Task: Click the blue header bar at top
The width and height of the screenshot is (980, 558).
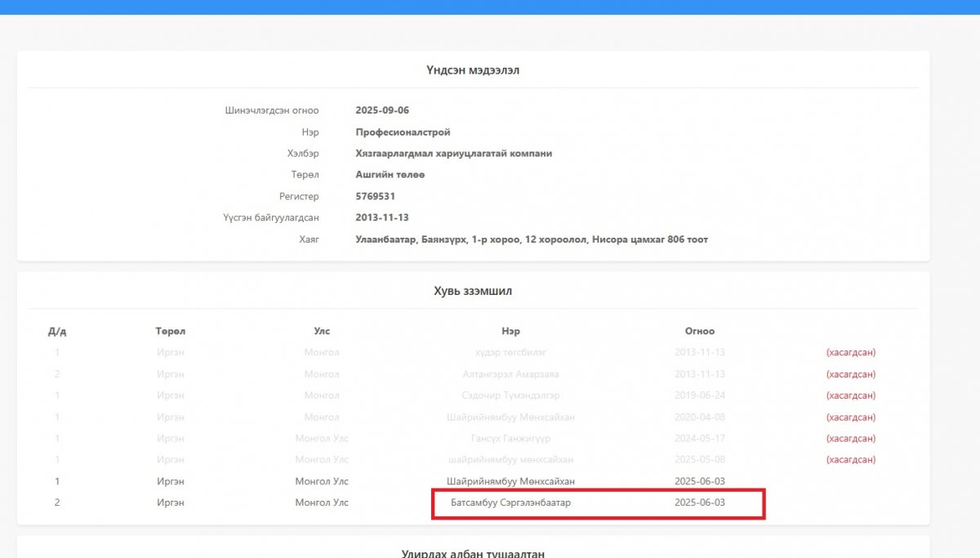Action: pos(490,7)
